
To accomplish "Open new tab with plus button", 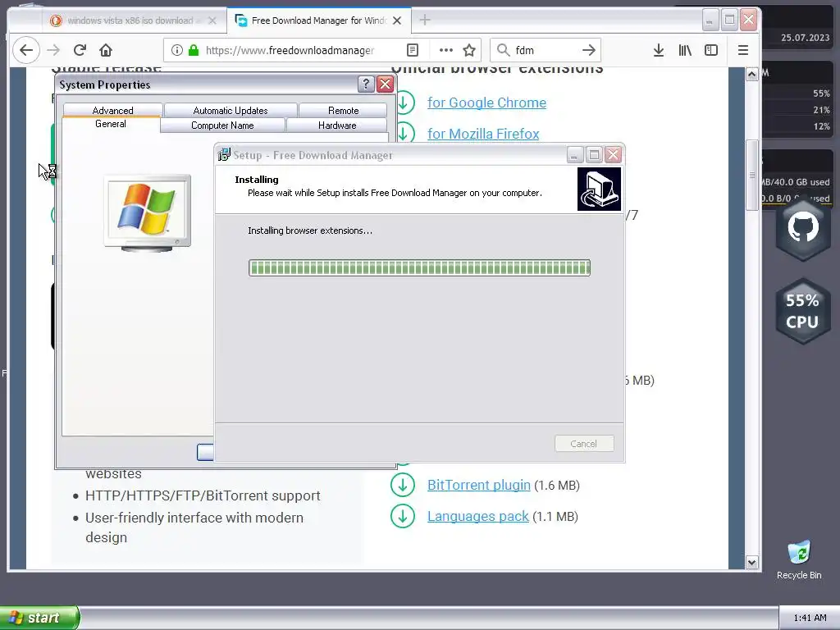I will click(425, 21).
